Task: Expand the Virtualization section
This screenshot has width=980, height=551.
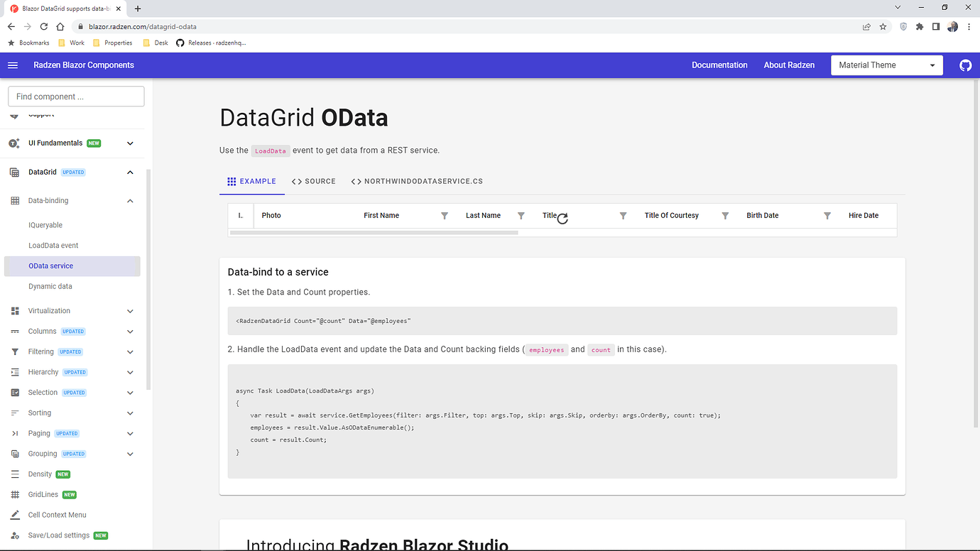Action: (130, 310)
